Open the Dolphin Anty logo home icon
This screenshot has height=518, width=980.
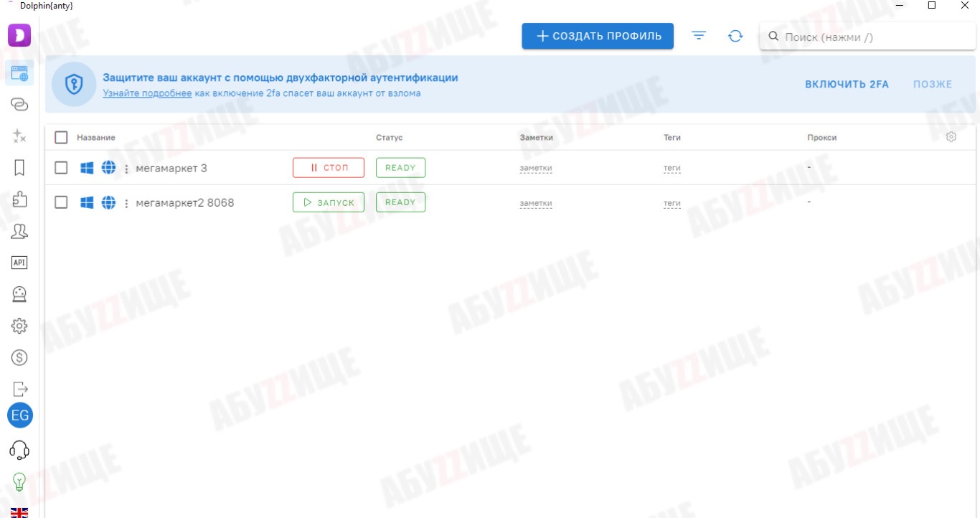[19, 35]
